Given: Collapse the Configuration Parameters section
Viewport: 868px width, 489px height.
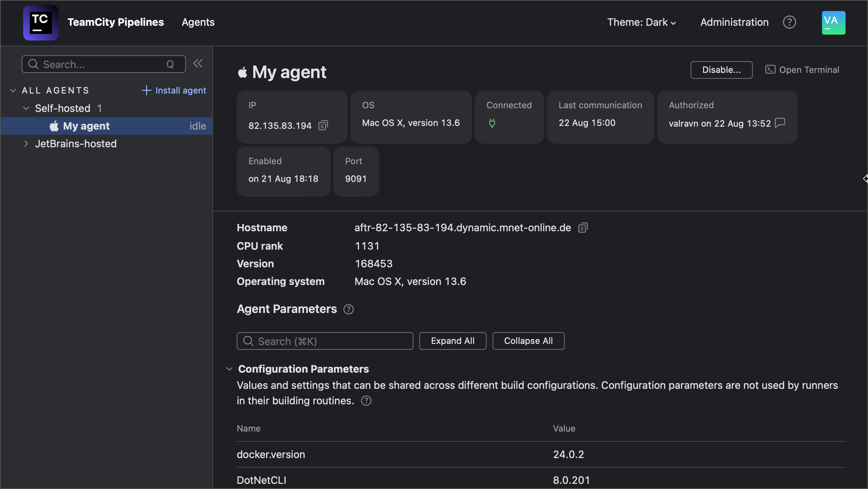Looking at the screenshot, I should pos(229,369).
